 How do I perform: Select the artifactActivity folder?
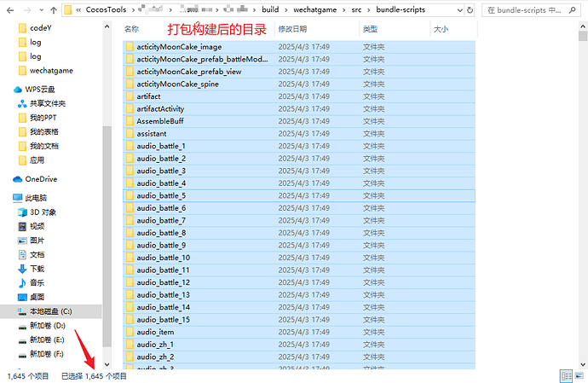[x=299, y=109]
